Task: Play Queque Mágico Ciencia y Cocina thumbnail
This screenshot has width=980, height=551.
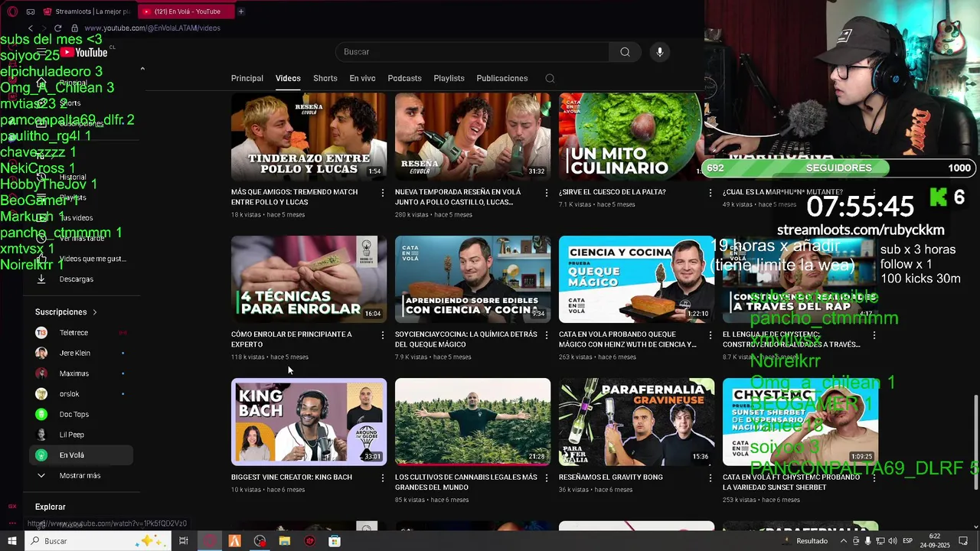Action: (636, 279)
